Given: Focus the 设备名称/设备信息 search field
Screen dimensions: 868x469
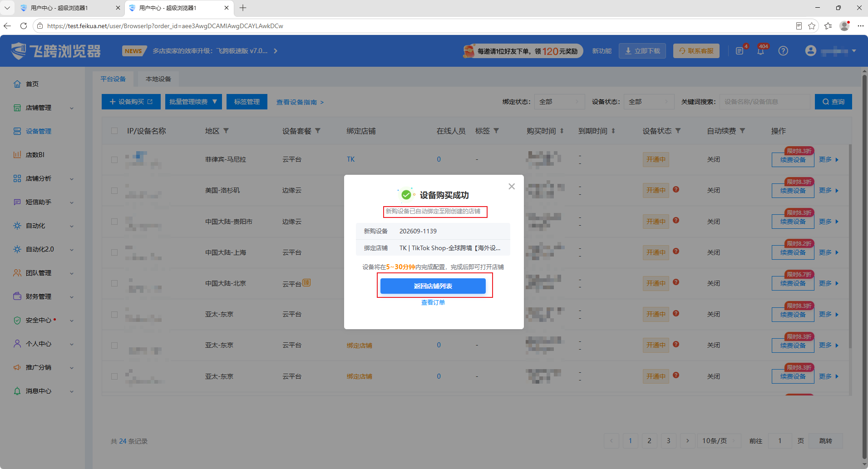Looking at the screenshot, I should 765,102.
